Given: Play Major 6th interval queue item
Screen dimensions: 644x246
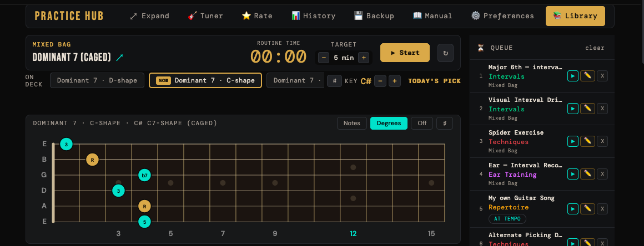Looking at the screenshot, I should tap(573, 76).
